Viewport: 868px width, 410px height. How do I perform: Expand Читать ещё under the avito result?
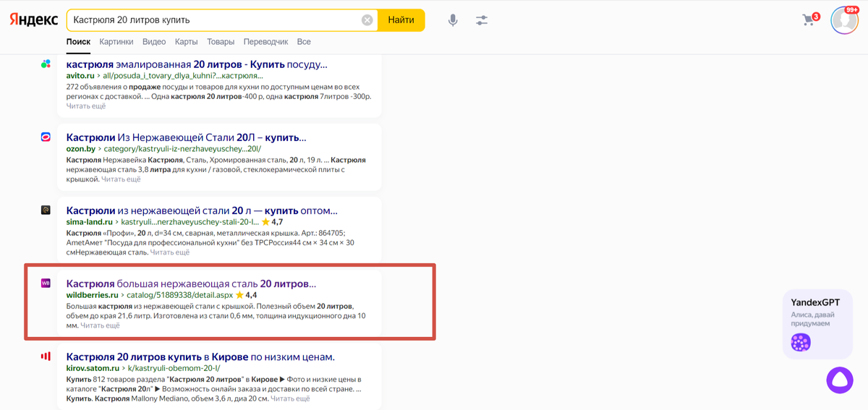(86, 106)
